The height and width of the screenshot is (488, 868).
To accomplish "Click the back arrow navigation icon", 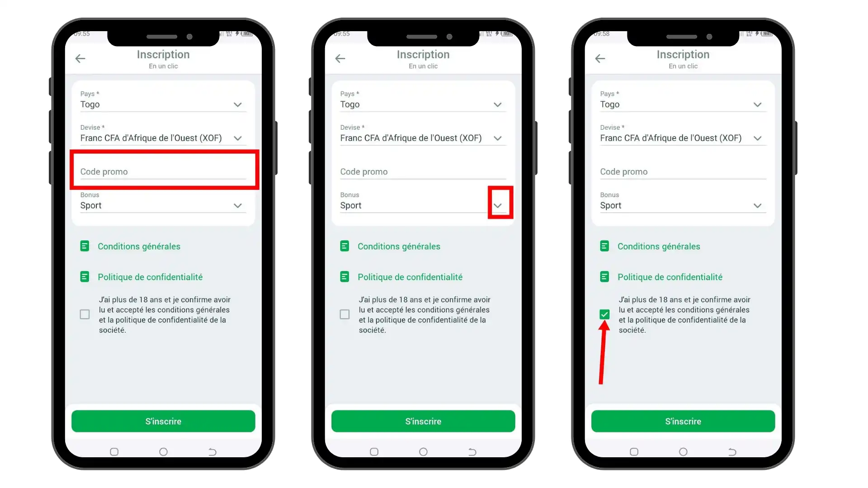I will point(80,58).
